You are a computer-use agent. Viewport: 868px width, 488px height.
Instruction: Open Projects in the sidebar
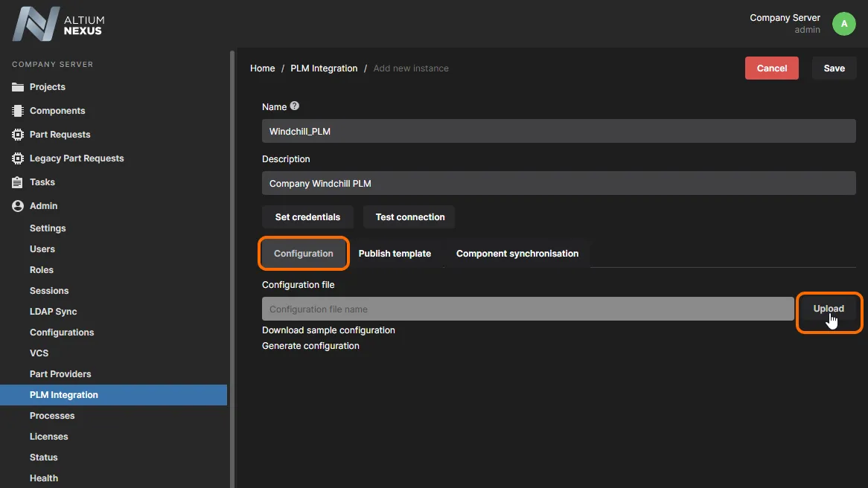pyautogui.click(x=48, y=87)
